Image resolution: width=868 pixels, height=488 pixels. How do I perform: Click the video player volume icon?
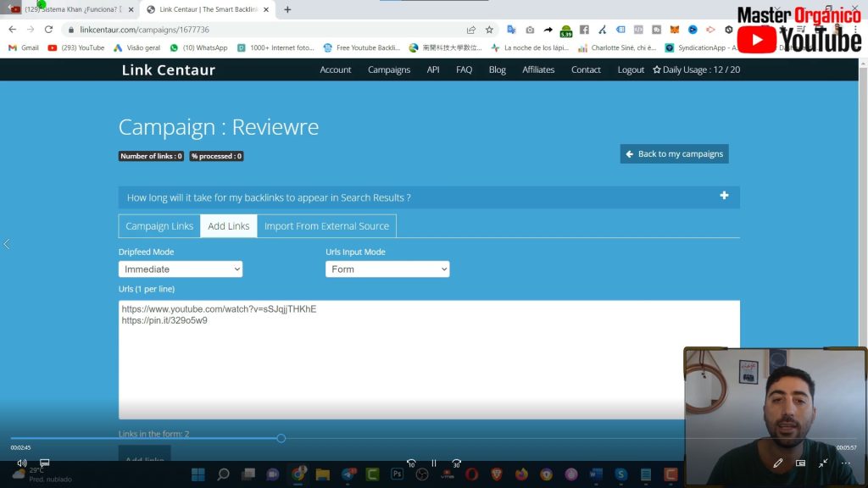coord(21,463)
